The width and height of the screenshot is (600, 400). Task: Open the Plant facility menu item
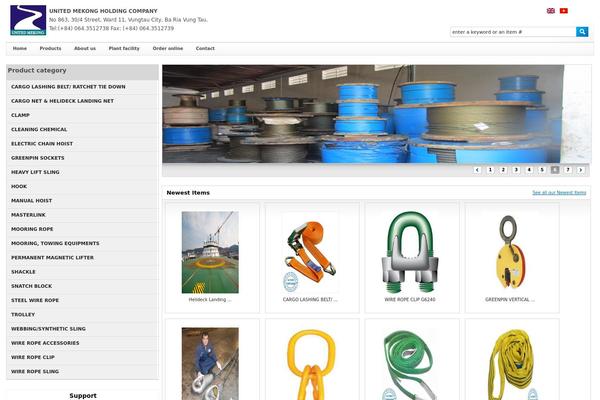point(124,49)
